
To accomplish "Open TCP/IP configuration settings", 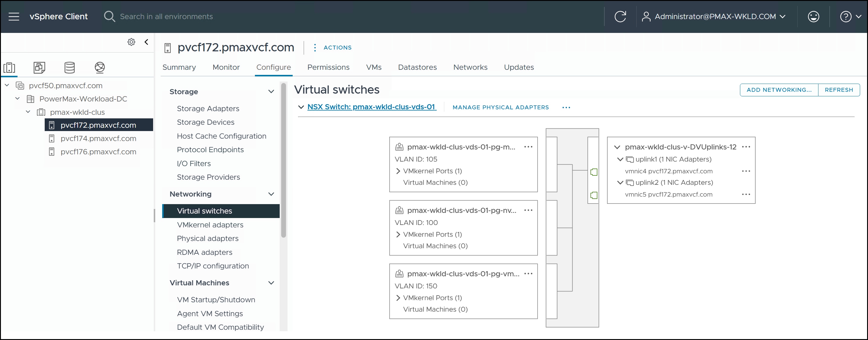I will pyautogui.click(x=213, y=266).
